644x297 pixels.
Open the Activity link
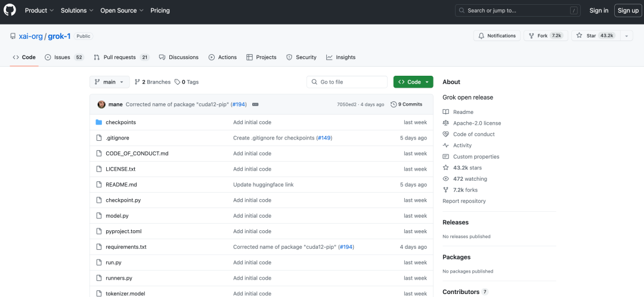(457, 146)
